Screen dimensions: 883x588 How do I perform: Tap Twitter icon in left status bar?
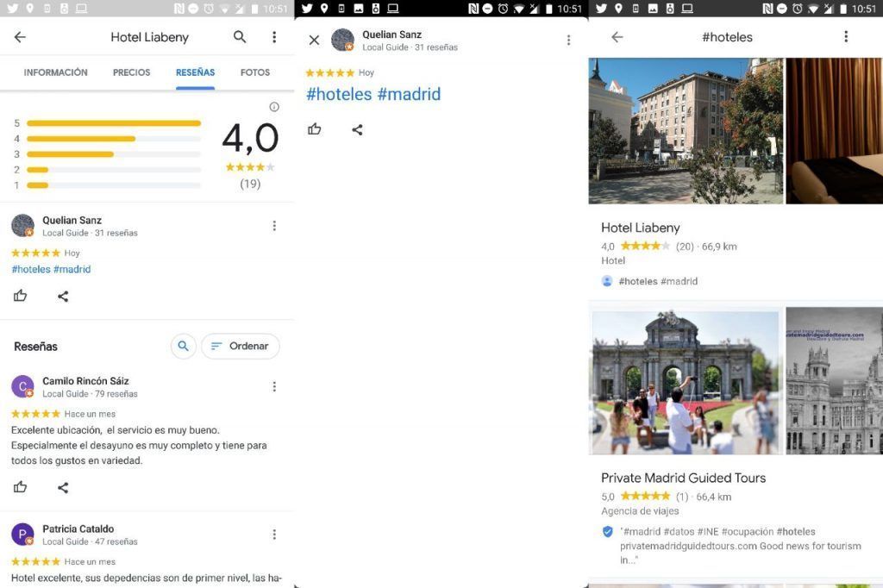(x=12, y=9)
